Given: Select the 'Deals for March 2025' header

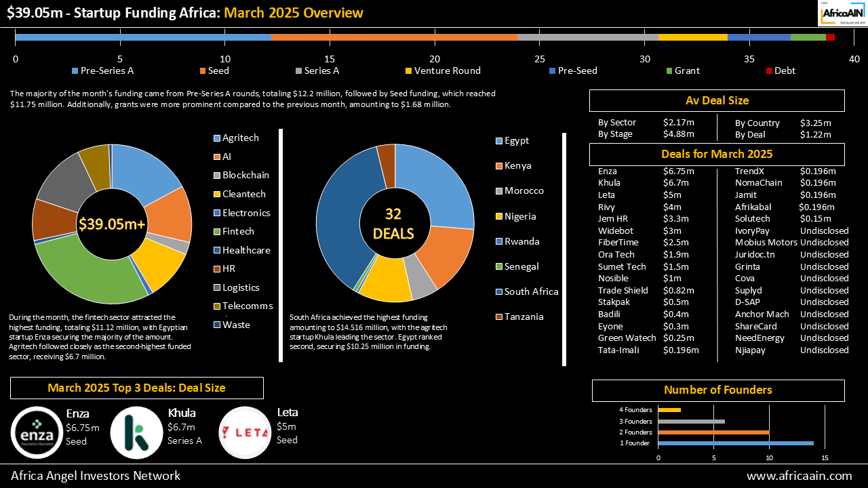Looking at the screenshot, I should pyautogui.click(x=717, y=154).
